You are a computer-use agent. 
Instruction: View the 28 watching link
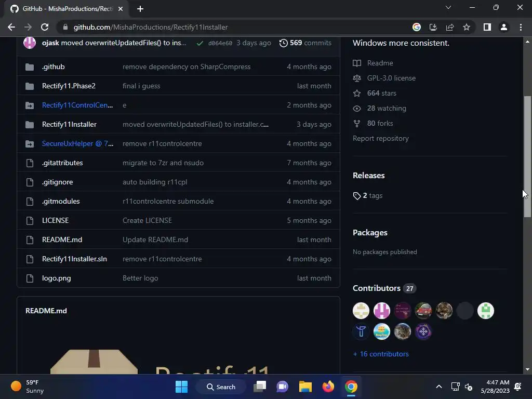[x=380, y=108]
